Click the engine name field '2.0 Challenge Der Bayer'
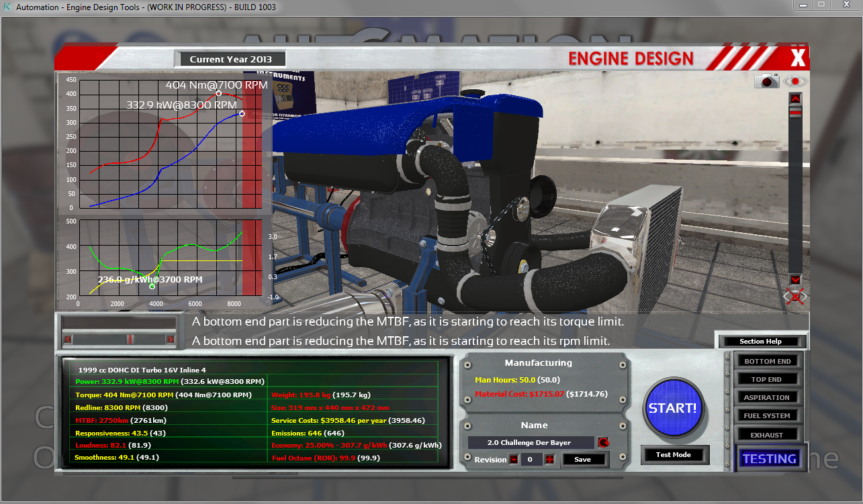Viewport: 863px width, 504px height. click(531, 443)
